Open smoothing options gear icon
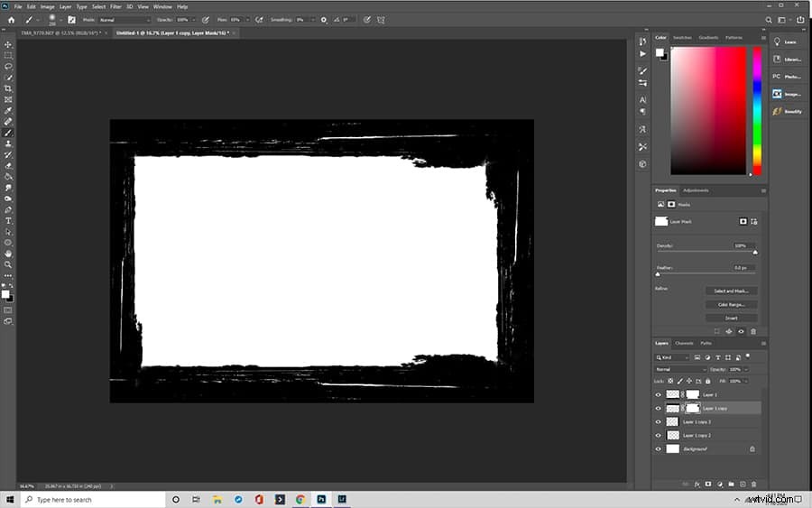The height and width of the screenshot is (508, 812). (324, 20)
